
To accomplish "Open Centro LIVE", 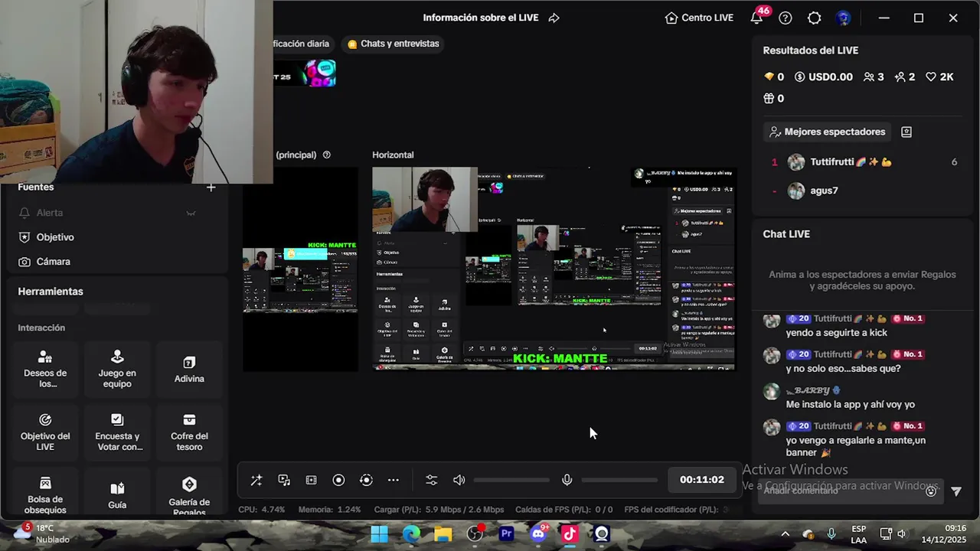I will 699,18.
